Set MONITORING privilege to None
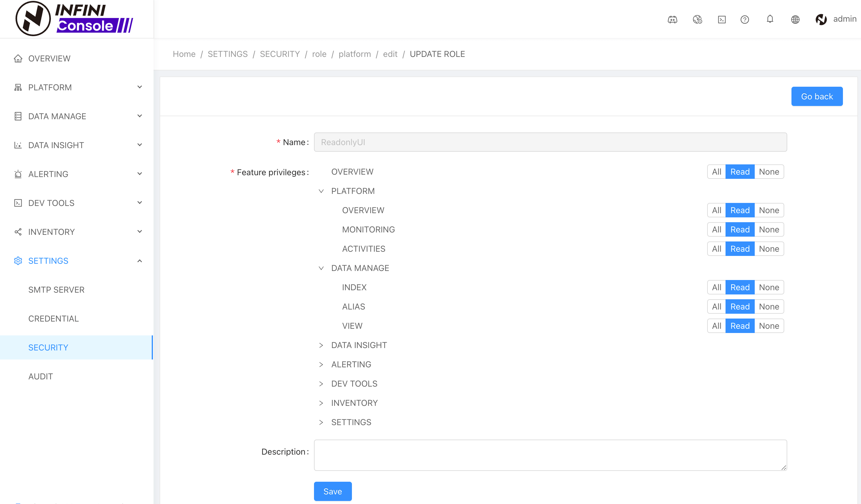 (x=769, y=229)
